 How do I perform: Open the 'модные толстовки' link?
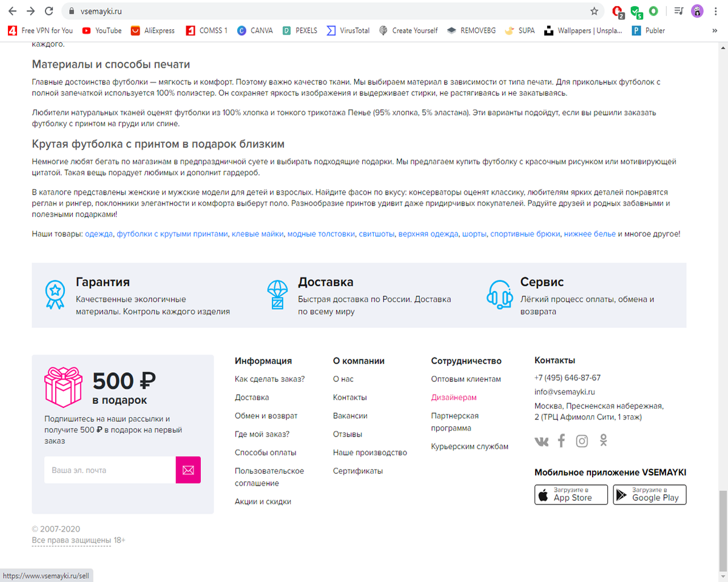point(321,233)
